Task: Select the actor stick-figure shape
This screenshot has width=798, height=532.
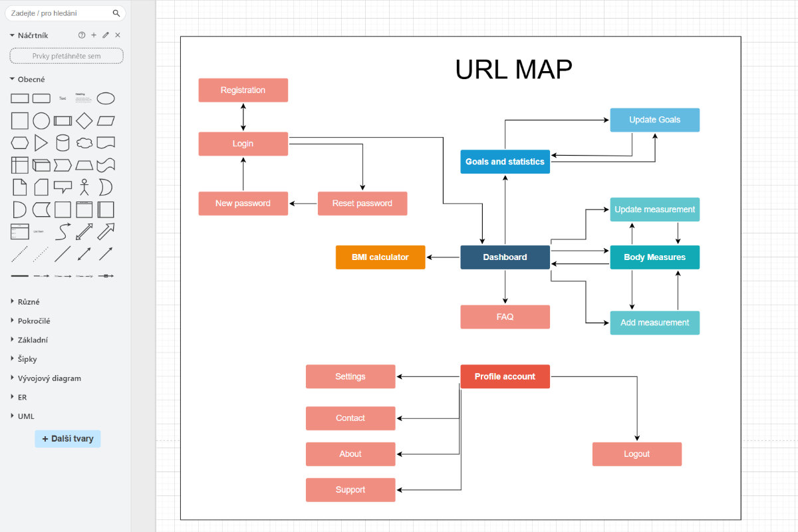Action: tap(82, 187)
